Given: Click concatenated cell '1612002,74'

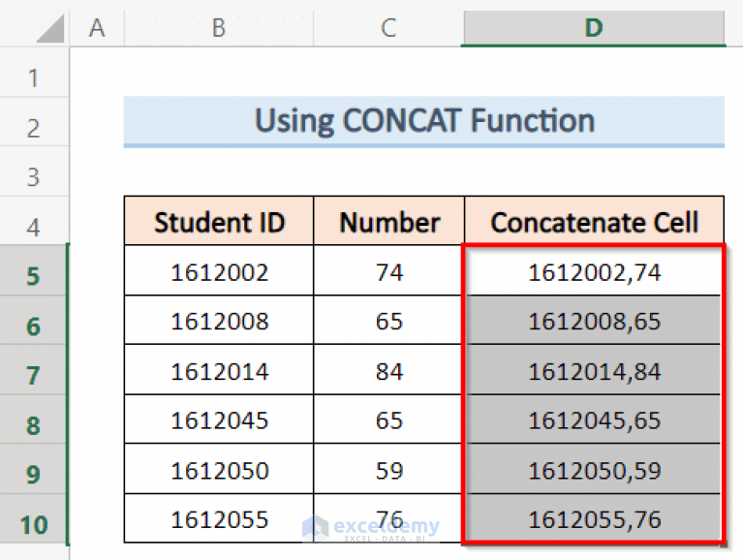Looking at the screenshot, I should click(x=594, y=271).
